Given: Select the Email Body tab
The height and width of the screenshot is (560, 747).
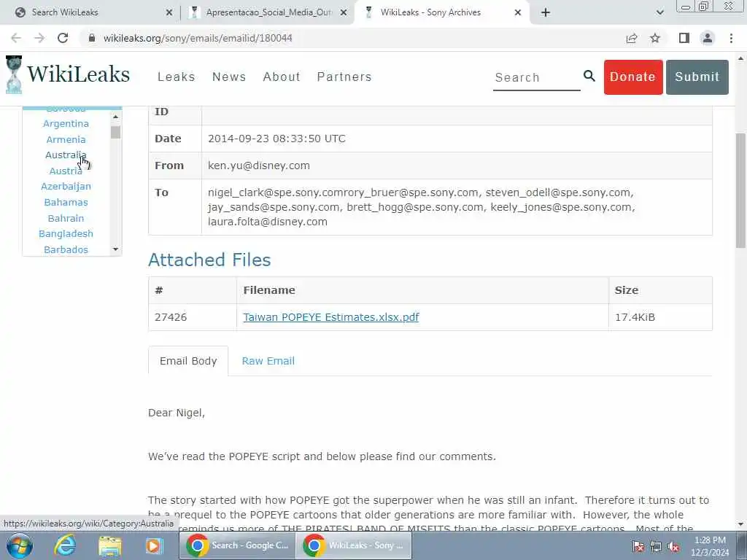Looking at the screenshot, I should click(188, 361).
